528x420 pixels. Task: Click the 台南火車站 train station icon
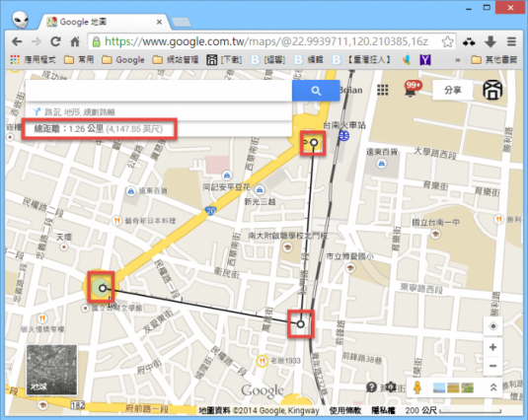(x=343, y=136)
